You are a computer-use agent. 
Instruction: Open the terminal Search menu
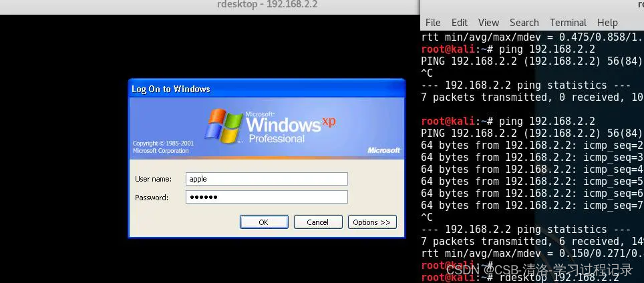524,23
